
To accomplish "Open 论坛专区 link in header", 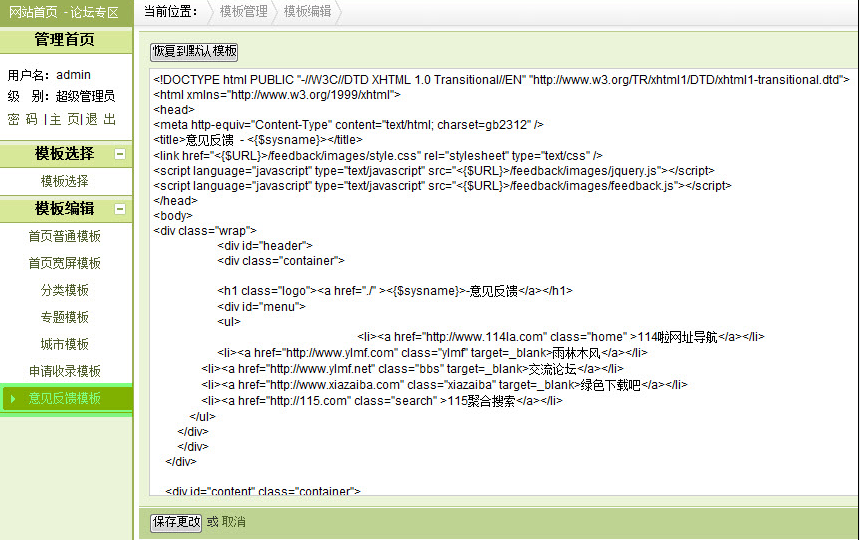I will [x=94, y=12].
